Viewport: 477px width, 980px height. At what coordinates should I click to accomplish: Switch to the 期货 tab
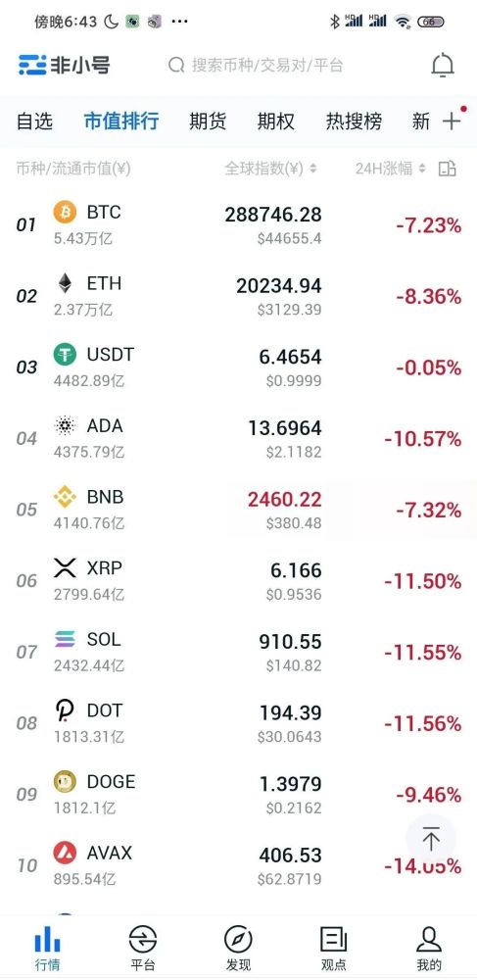(208, 121)
